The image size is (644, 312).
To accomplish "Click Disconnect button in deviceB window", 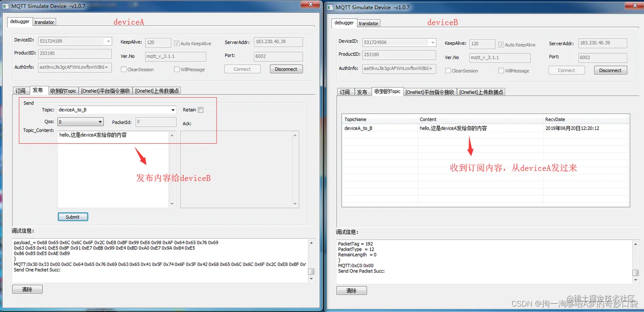I will (610, 70).
